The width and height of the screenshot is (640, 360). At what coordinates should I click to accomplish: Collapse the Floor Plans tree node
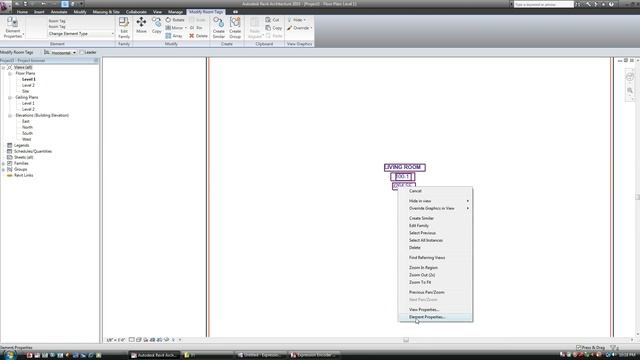(x=10, y=73)
